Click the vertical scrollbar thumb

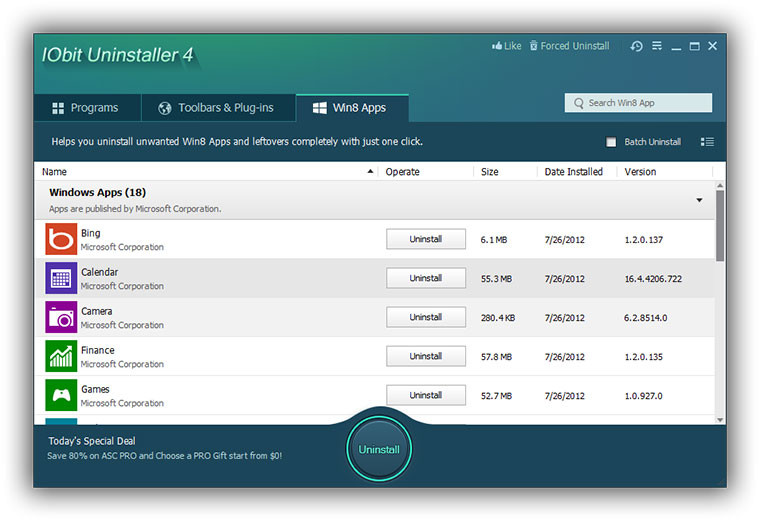pyautogui.click(x=720, y=226)
